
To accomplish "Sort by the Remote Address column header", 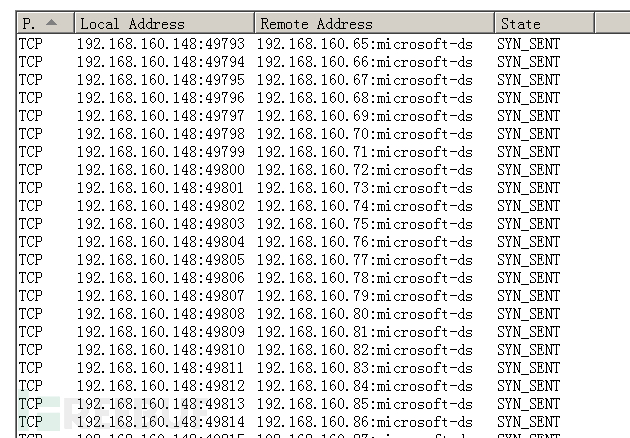I will (x=374, y=23).
